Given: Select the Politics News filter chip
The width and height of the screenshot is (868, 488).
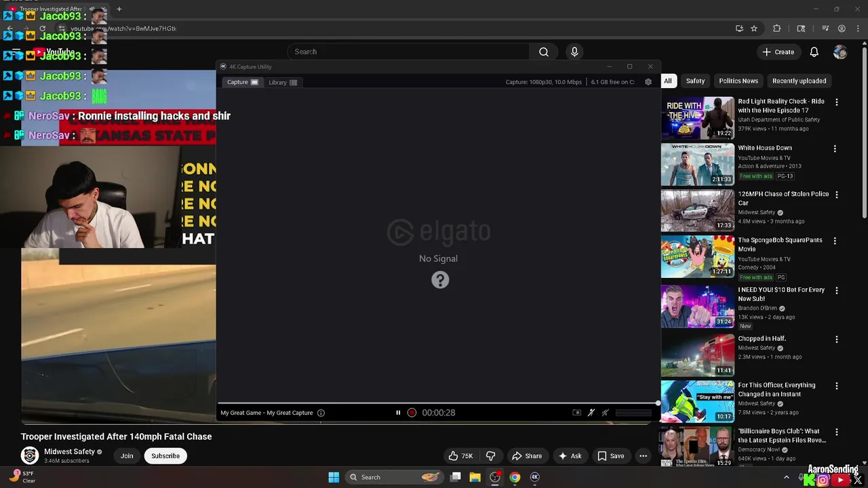Looking at the screenshot, I should click(738, 81).
